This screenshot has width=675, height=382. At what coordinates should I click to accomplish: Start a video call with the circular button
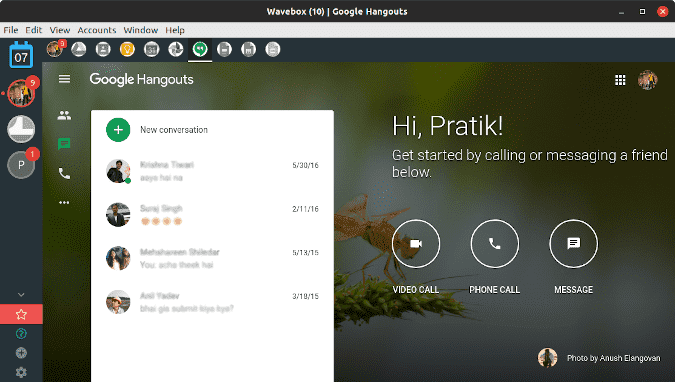click(416, 244)
